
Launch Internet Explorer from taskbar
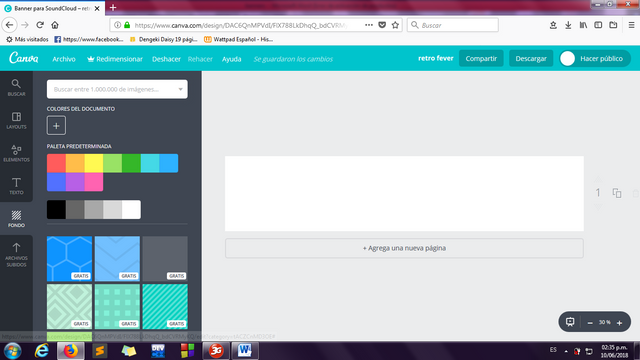point(42,351)
